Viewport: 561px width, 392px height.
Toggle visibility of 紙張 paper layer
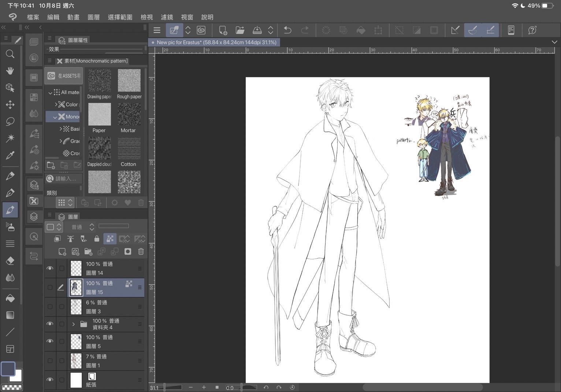click(50, 380)
